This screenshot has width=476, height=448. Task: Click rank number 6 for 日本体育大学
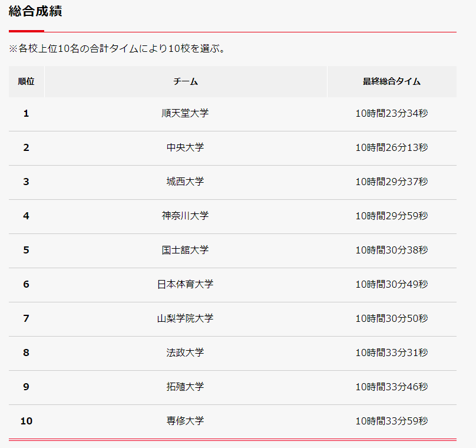click(26, 284)
